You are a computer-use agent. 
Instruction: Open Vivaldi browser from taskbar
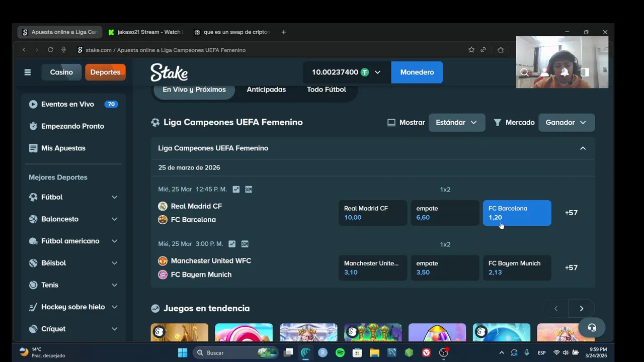click(x=426, y=353)
